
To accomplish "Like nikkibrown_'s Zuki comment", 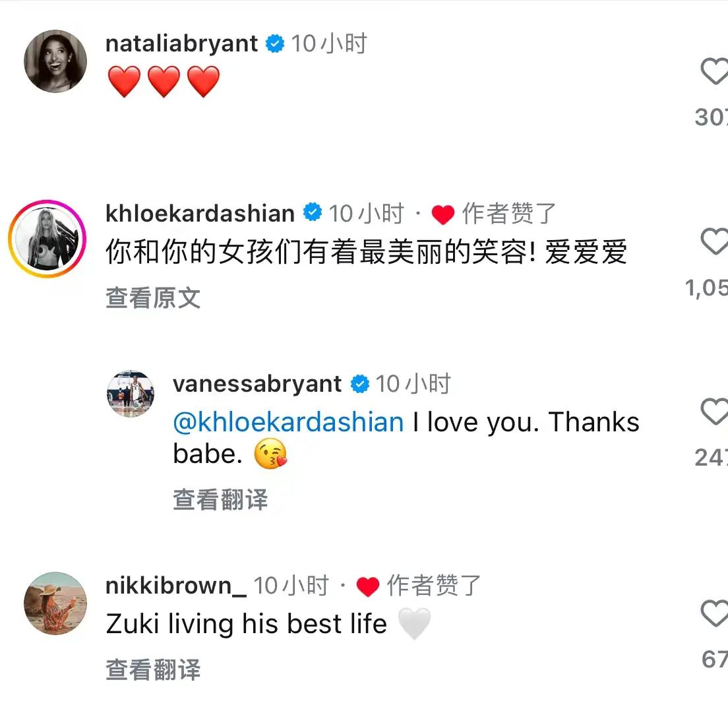I will coord(715,613).
